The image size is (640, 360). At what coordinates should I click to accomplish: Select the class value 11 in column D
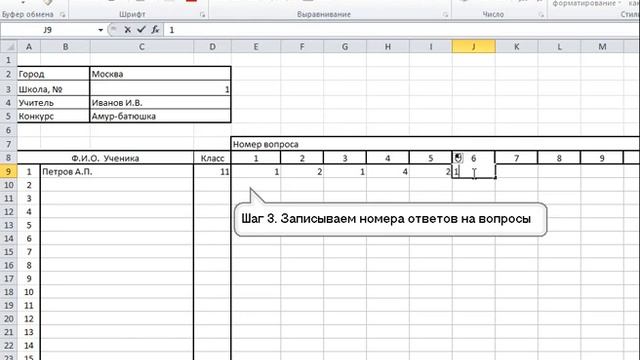pos(212,171)
